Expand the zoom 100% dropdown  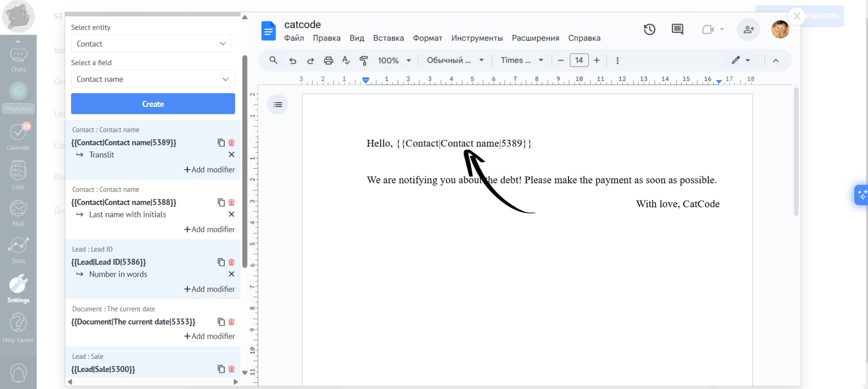(394, 60)
